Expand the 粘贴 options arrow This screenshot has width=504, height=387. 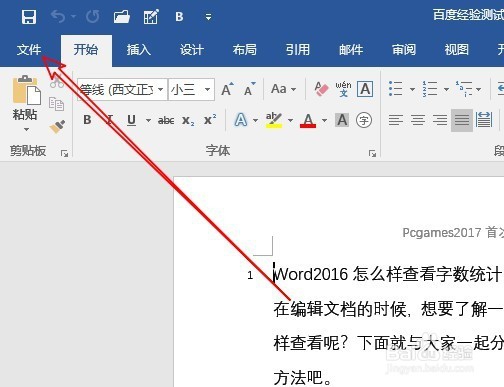(26, 129)
